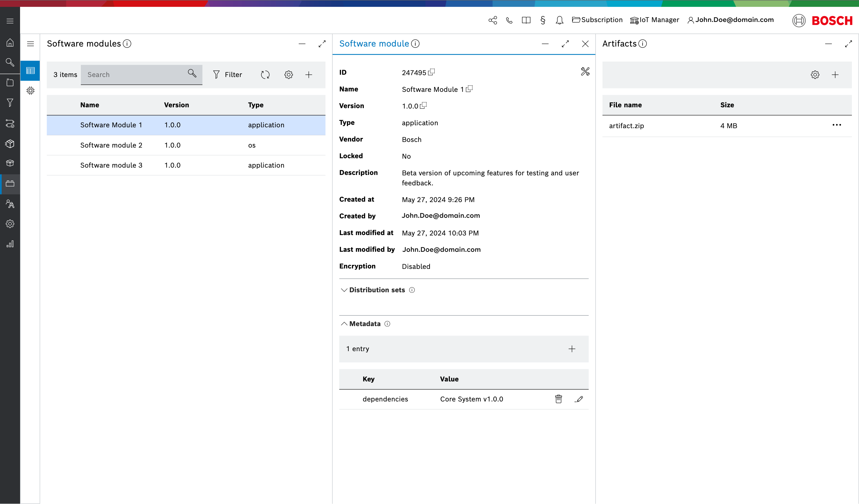Select the table list view tab
Image resolution: width=859 pixels, height=504 pixels.
coord(30,71)
